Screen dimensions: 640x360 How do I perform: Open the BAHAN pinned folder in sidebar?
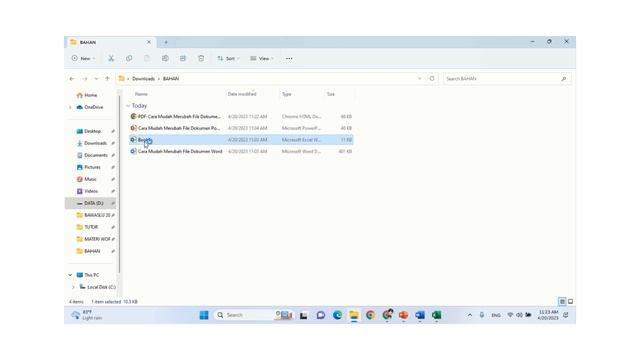pyautogui.click(x=88, y=251)
